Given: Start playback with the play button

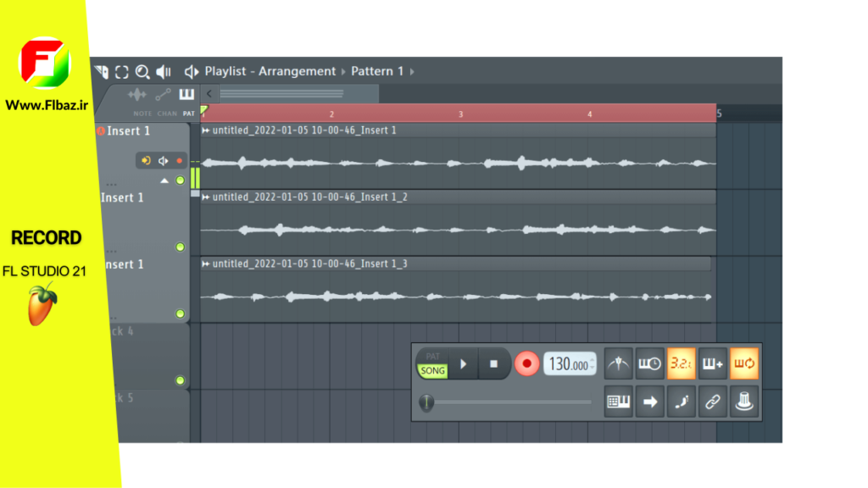Looking at the screenshot, I should point(464,364).
